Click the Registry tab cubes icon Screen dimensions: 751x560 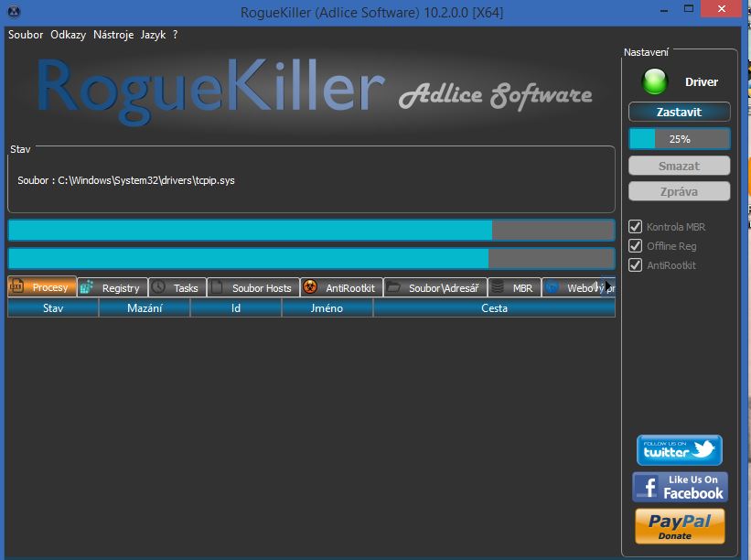pos(87,287)
